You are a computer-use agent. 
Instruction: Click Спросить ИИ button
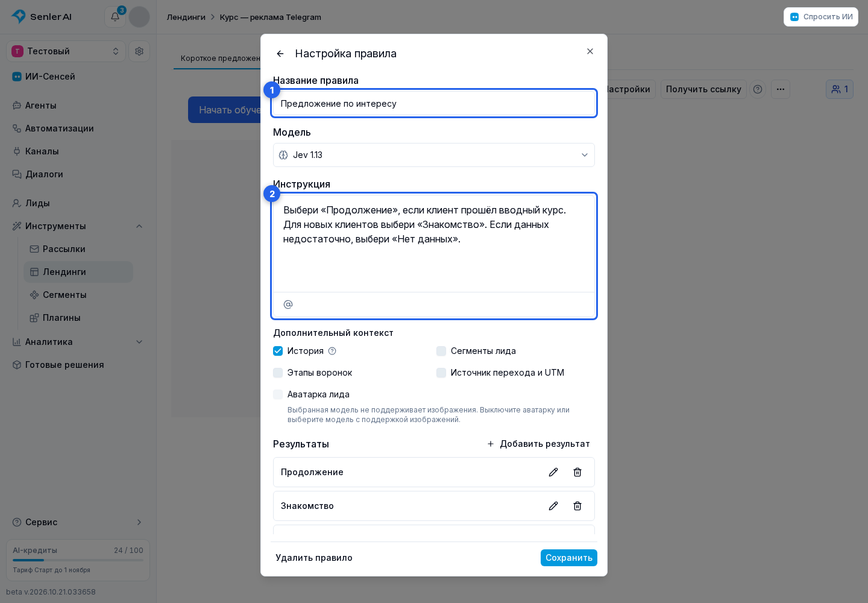click(821, 17)
